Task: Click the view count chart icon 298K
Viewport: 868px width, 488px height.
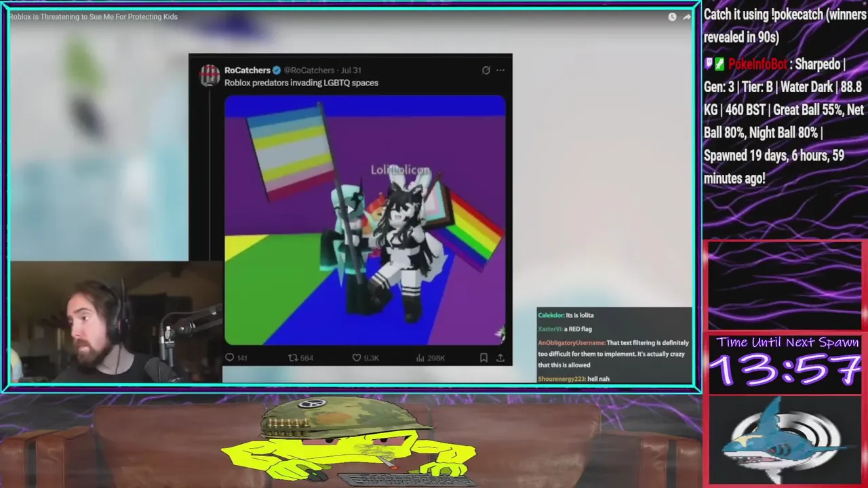Action: pos(420,358)
